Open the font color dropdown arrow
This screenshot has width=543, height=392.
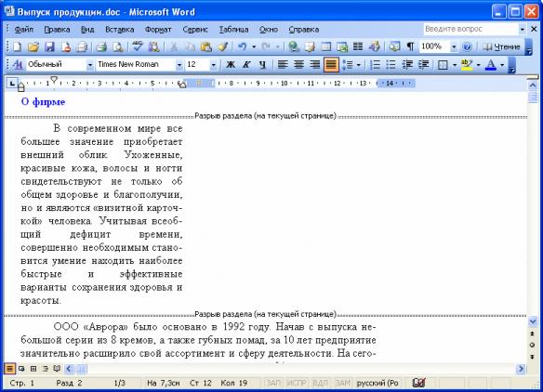502,65
